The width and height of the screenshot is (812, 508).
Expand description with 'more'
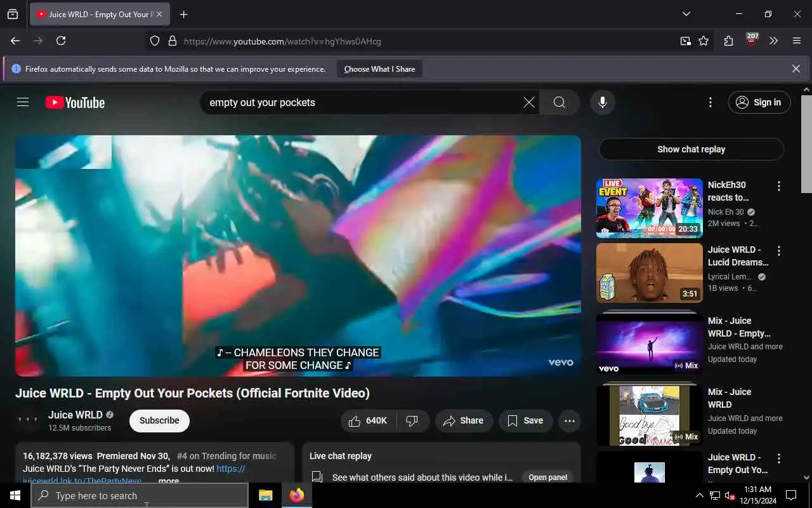(x=168, y=481)
